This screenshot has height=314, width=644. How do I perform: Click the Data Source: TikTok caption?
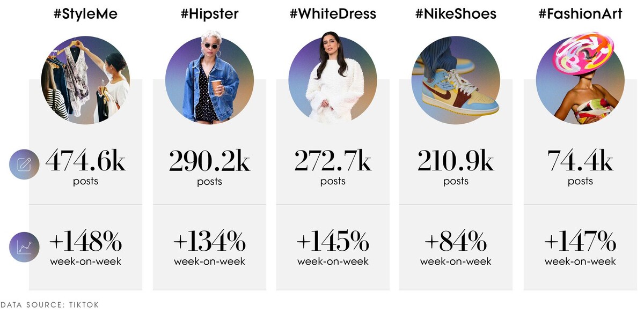(49, 304)
